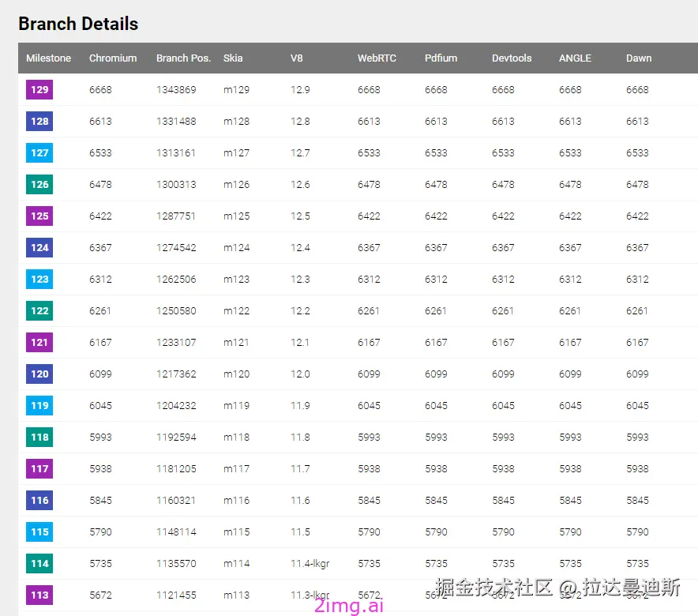Click the Dawn column header
The image size is (698, 616).
tap(639, 58)
